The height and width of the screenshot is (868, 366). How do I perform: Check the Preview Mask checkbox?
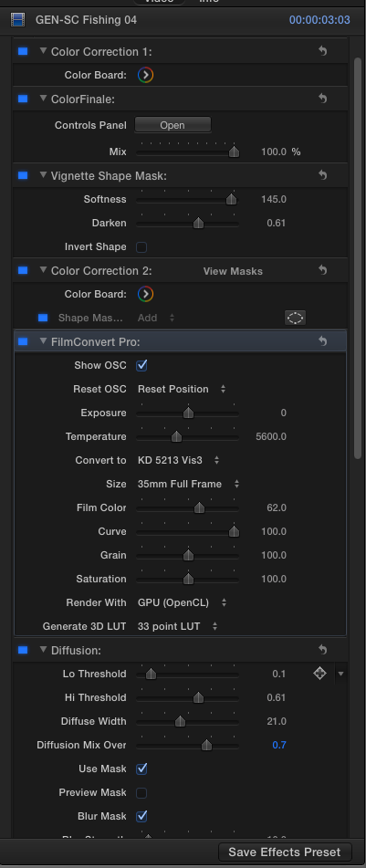[141, 793]
